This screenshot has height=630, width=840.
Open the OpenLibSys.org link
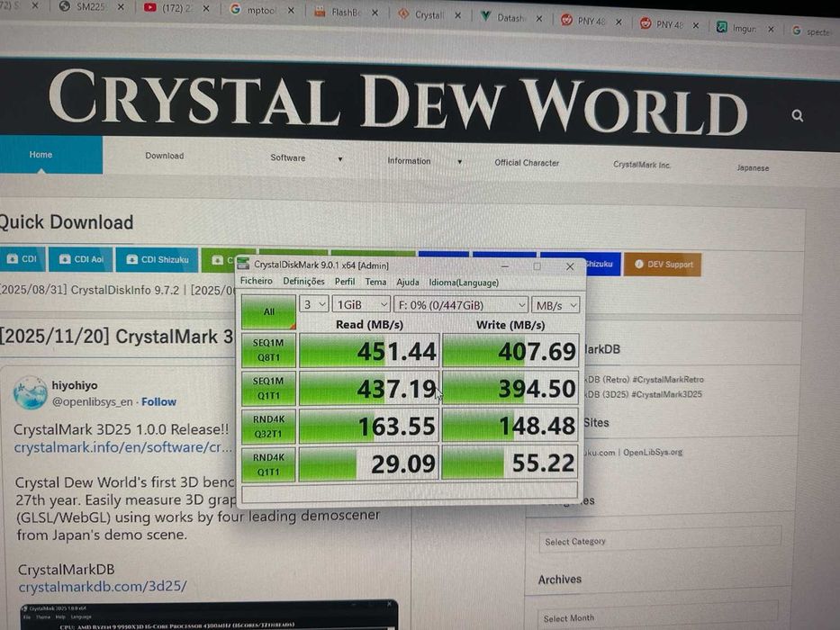pos(653,452)
